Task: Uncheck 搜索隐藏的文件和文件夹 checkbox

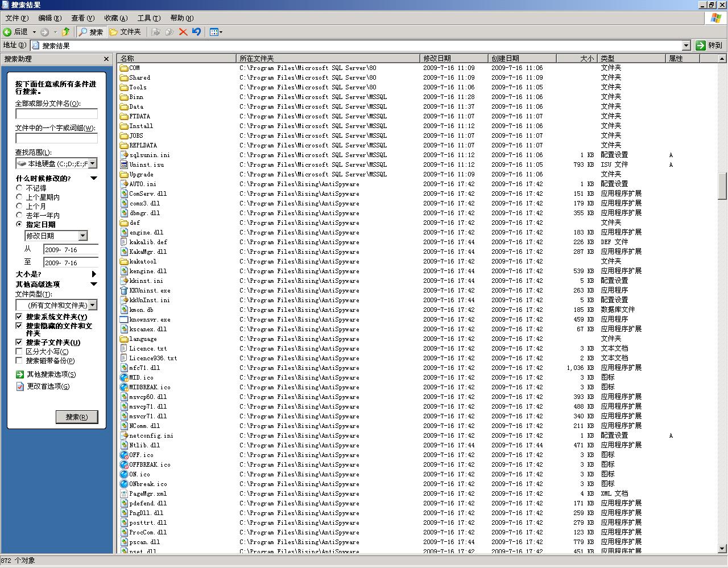Action: tap(19, 326)
